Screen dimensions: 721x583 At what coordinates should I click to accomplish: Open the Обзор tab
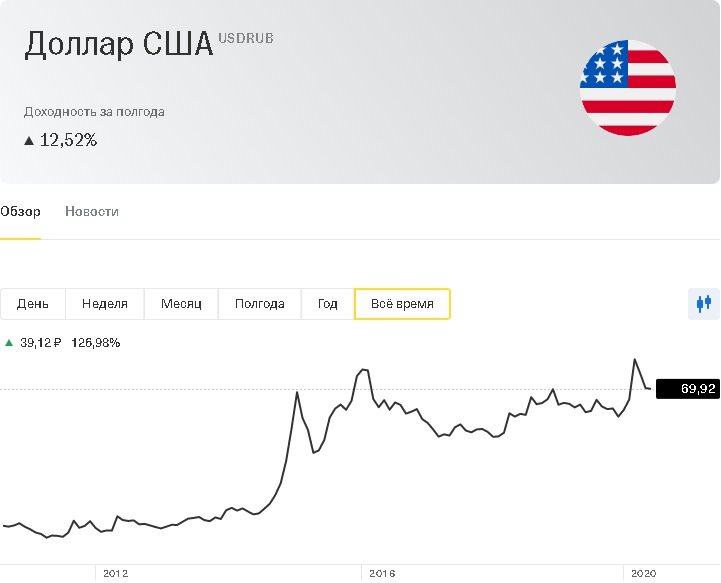point(20,212)
